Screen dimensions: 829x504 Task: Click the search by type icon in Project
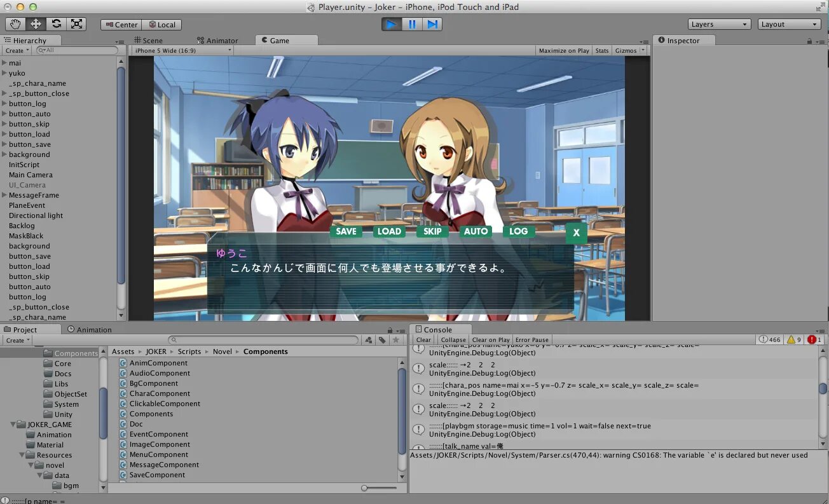pos(369,340)
